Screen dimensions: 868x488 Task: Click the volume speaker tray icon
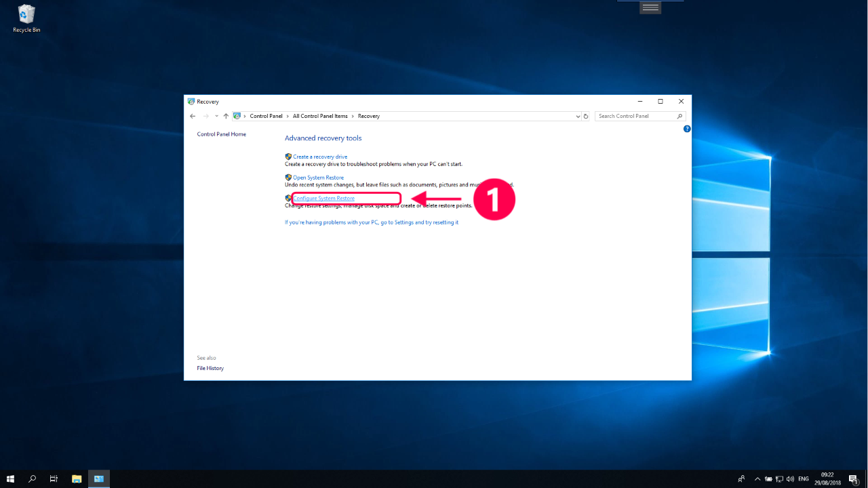(x=790, y=479)
